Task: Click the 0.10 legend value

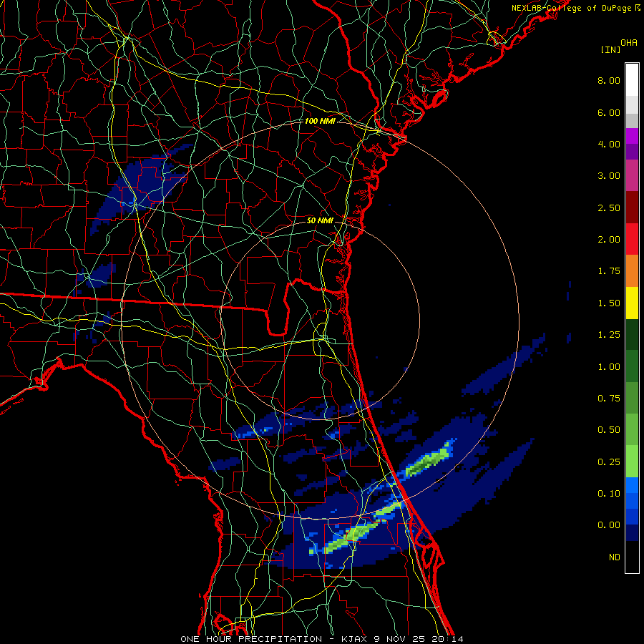Action: (x=609, y=494)
